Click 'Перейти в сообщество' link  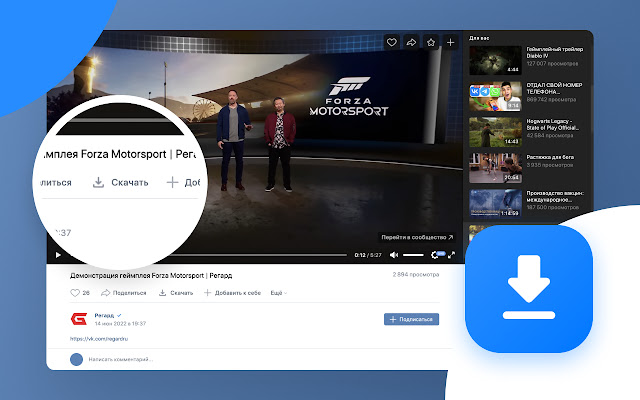[x=417, y=237]
